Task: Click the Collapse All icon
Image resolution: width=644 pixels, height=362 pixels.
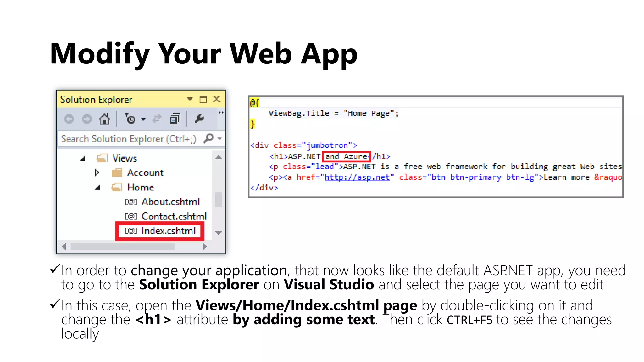Action: pyautogui.click(x=175, y=119)
